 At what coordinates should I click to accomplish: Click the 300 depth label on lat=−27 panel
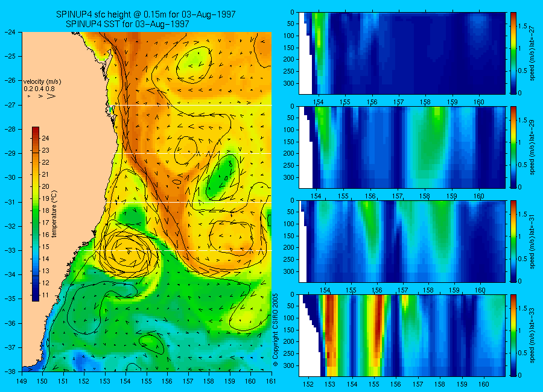pyautogui.click(x=289, y=83)
